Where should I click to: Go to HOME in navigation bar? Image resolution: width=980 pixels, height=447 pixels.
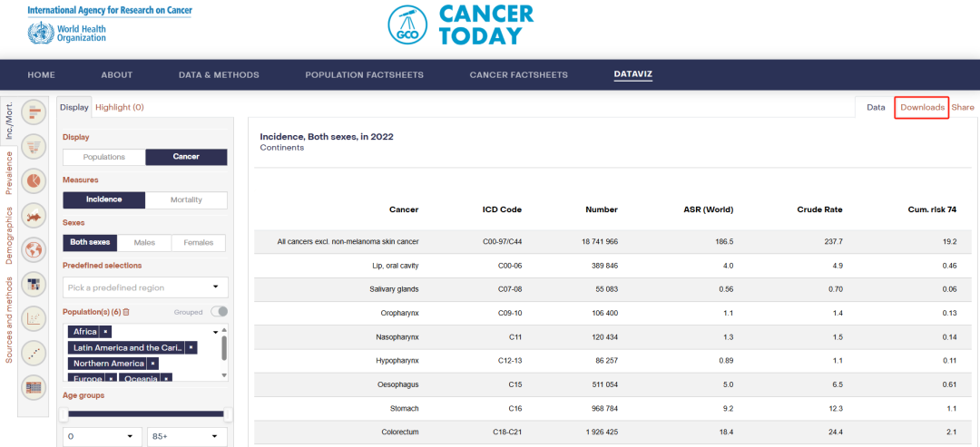(41, 75)
